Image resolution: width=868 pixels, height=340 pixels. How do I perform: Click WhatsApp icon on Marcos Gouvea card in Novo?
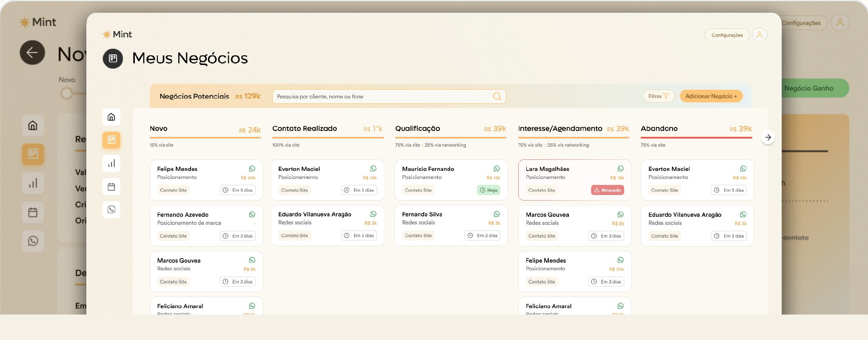tap(252, 260)
